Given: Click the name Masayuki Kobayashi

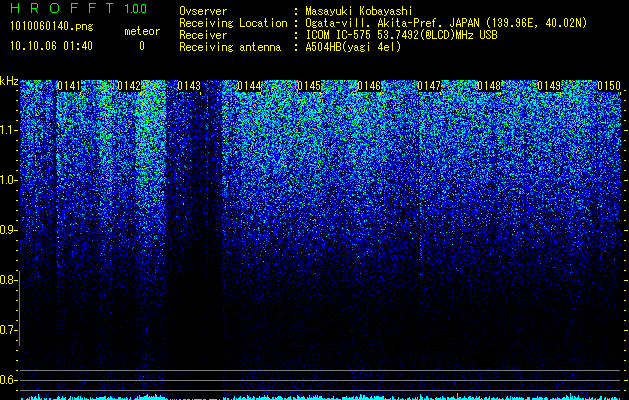Looking at the screenshot, I should [359, 11].
